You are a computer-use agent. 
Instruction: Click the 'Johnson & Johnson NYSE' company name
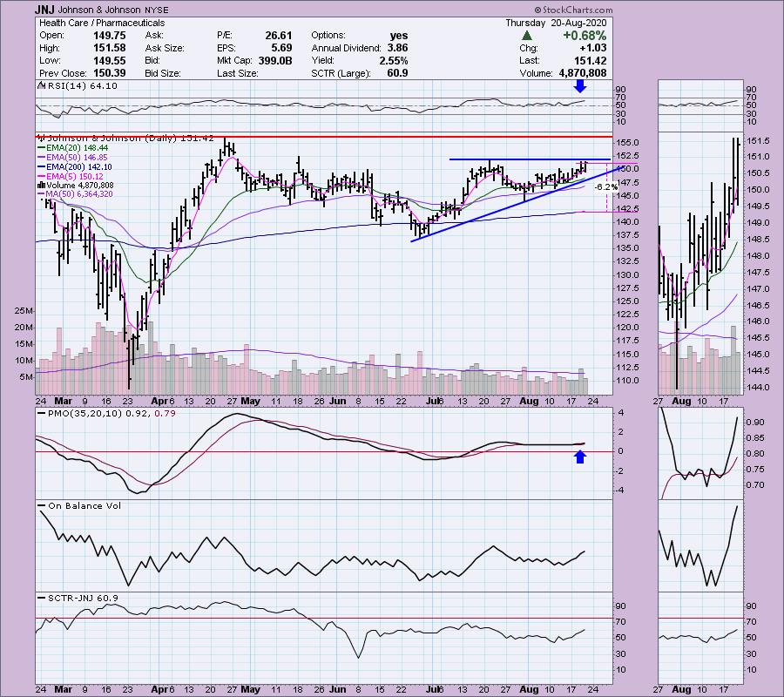click(x=113, y=10)
